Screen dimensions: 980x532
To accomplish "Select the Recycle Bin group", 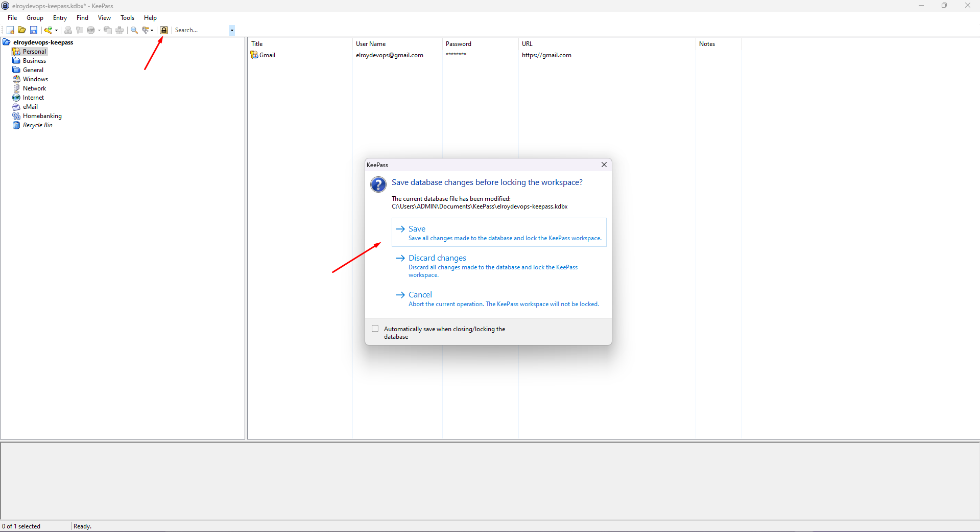I will (37, 125).
